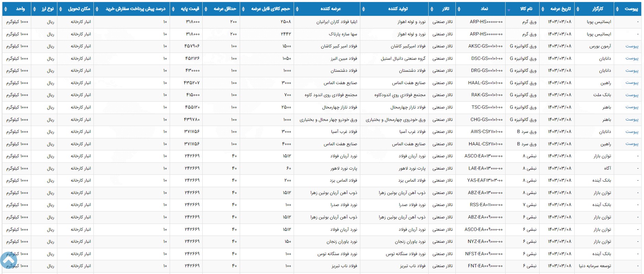Select supplier cell فولاد ناب تبریز
Screen dimensions: 644x274
point(327,266)
